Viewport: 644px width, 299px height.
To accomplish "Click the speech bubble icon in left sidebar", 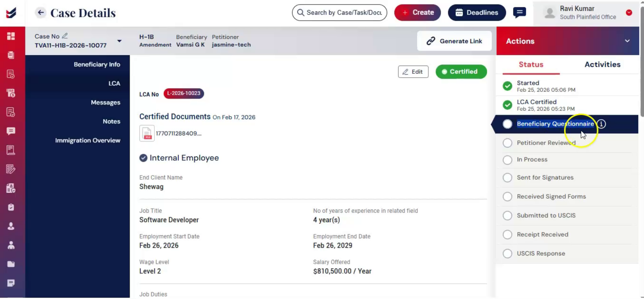I will click(x=11, y=131).
